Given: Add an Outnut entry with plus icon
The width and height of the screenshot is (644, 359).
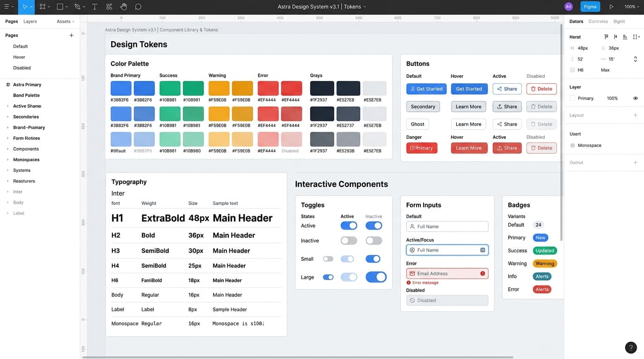Looking at the screenshot, I should [635, 162].
